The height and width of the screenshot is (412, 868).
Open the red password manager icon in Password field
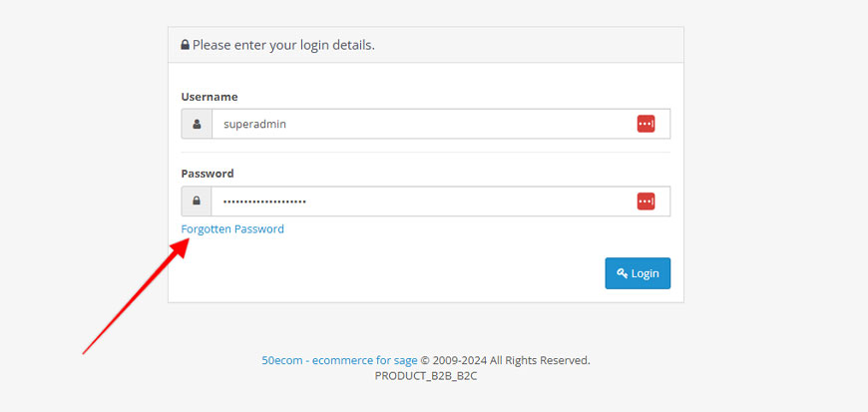[x=646, y=202]
